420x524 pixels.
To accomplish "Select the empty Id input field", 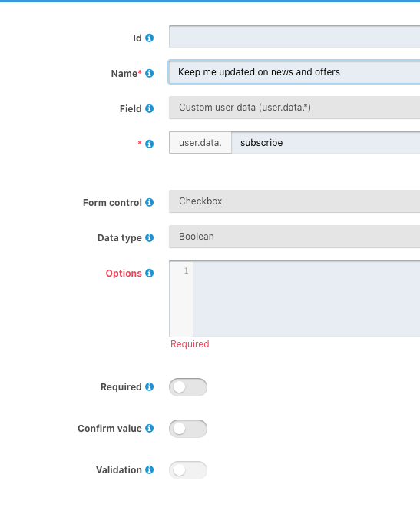I will click(x=295, y=36).
